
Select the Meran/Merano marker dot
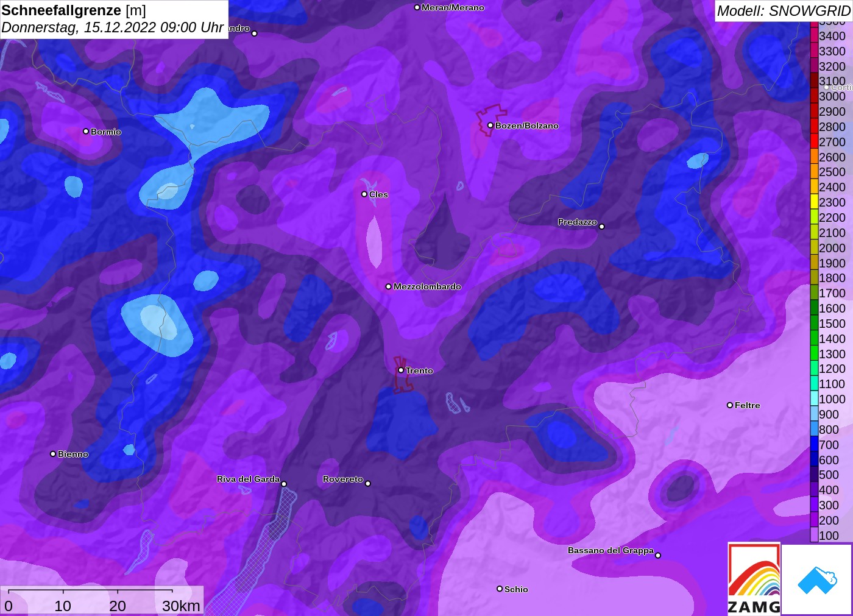[417, 7]
